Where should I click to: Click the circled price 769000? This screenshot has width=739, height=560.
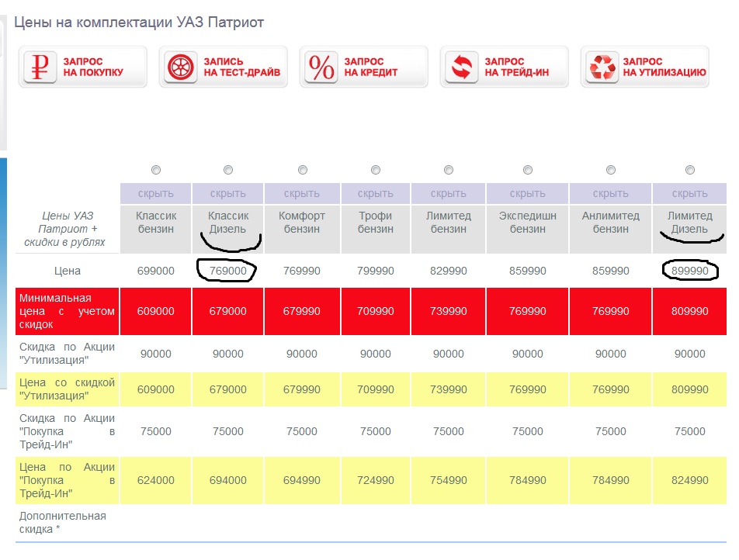pyautogui.click(x=227, y=271)
